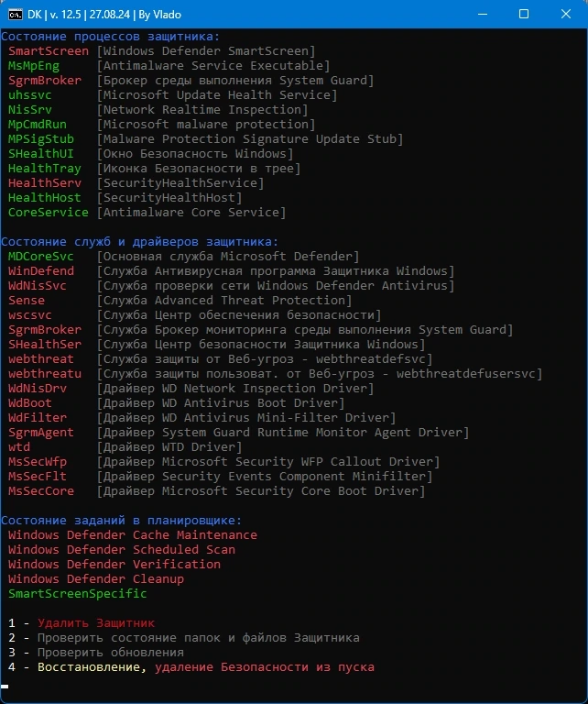
Task: Click 'Windows Defender Cleanup' task
Action: pyautogui.click(x=96, y=579)
